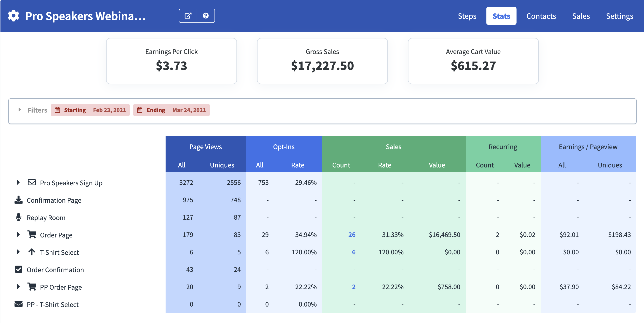Open the Contacts tab
644x323 pixels.
541,16
